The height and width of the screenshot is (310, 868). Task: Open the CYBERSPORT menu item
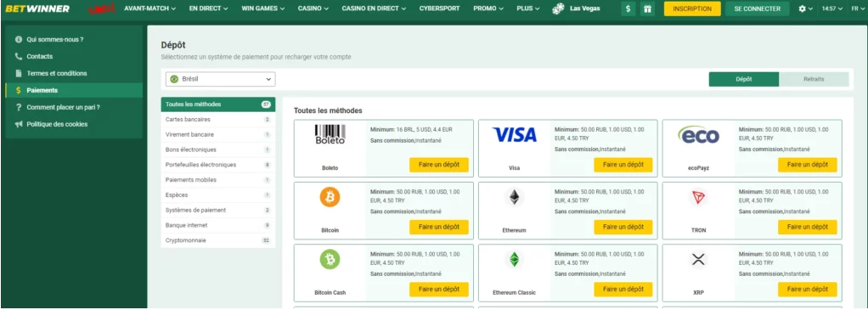click(440, 8)
